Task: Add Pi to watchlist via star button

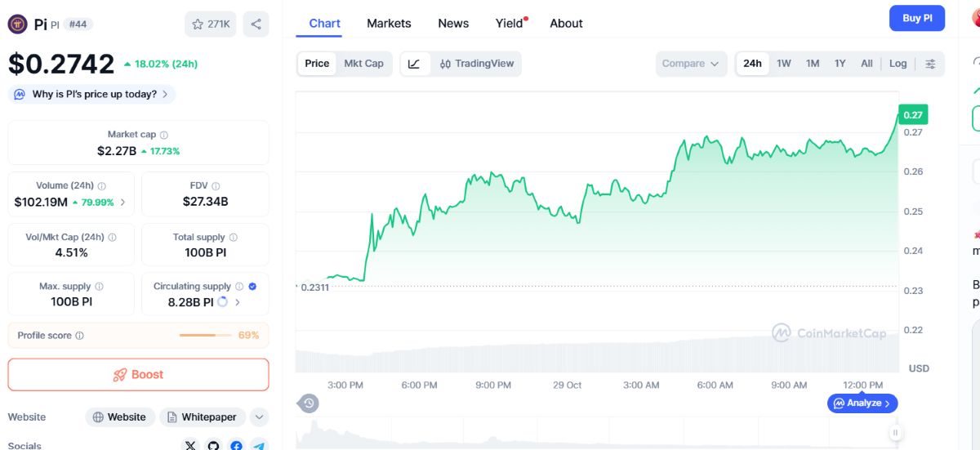Action: tap(211, 24)
